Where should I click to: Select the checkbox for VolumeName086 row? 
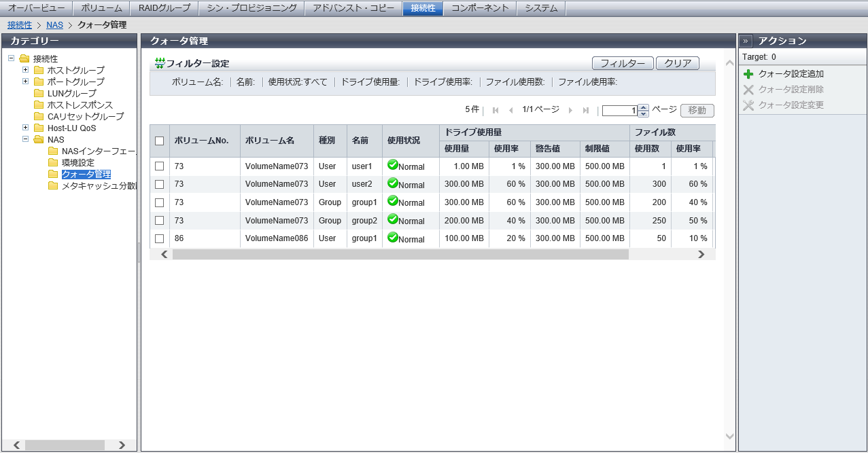(x=160, y=238)
